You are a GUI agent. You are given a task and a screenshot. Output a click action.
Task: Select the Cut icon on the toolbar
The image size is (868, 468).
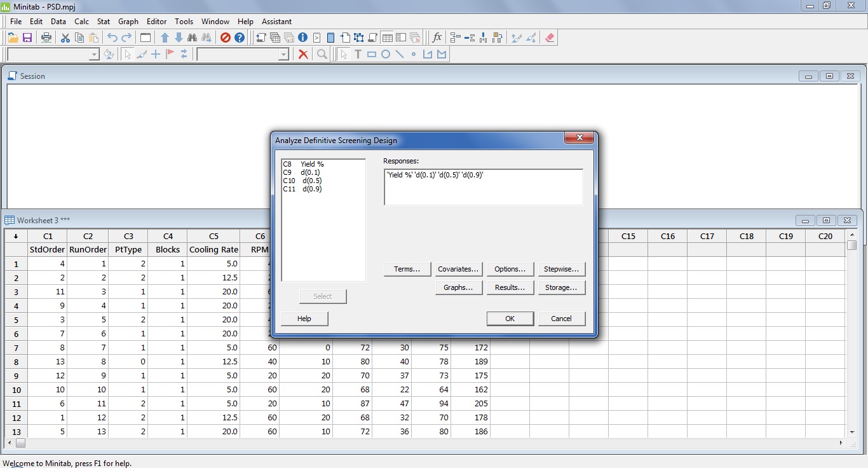point(65,38)
